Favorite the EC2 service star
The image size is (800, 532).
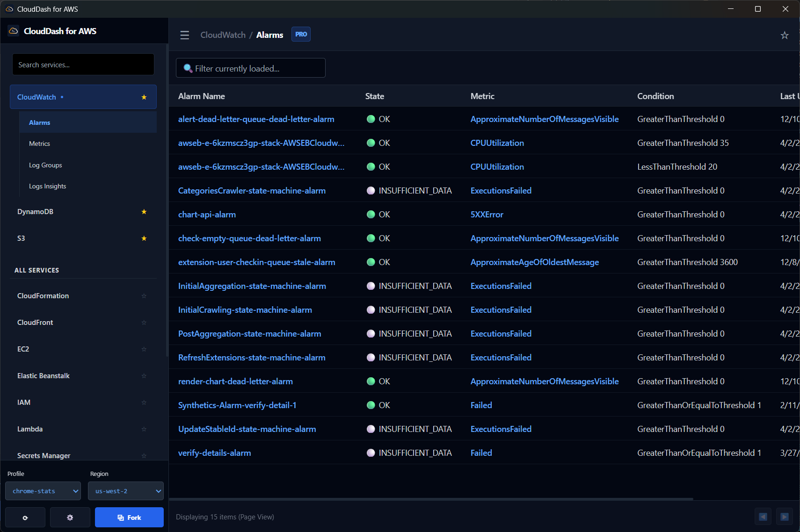tap(144, 349)
